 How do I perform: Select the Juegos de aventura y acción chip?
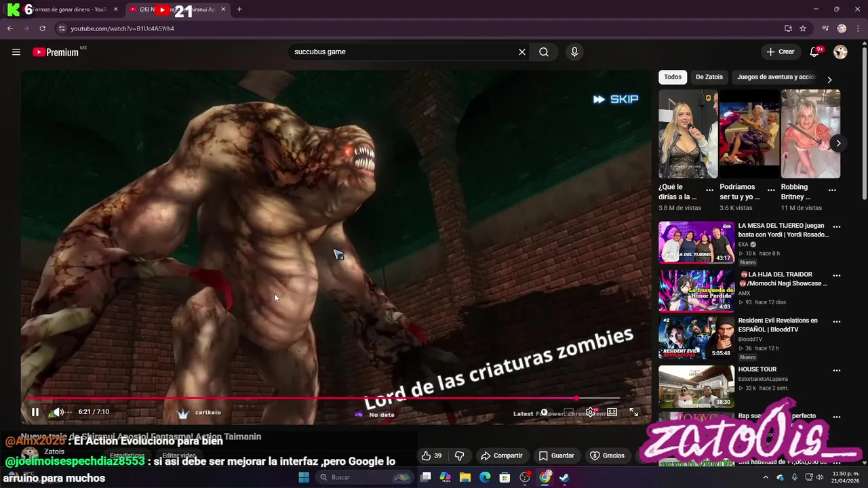[776, 77]
